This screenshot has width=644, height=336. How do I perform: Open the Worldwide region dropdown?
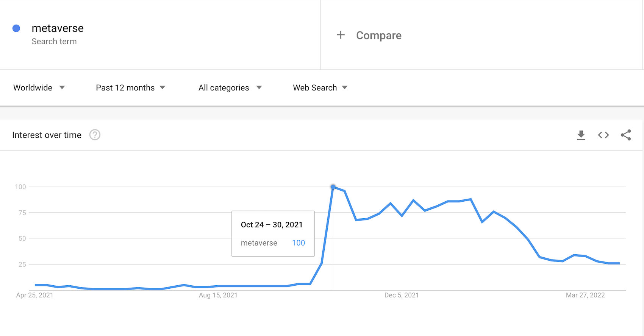39,88
